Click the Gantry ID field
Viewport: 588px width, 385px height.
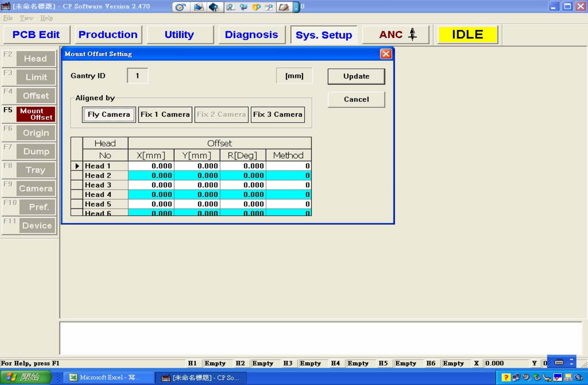coord(137,76)
